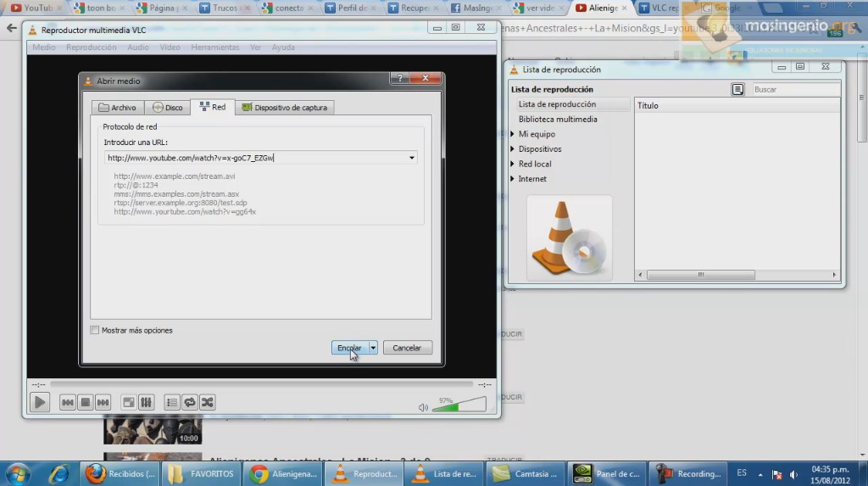868x486 pixels.
Task: Open the Recording taskbar item
Action: pos(689,474)
